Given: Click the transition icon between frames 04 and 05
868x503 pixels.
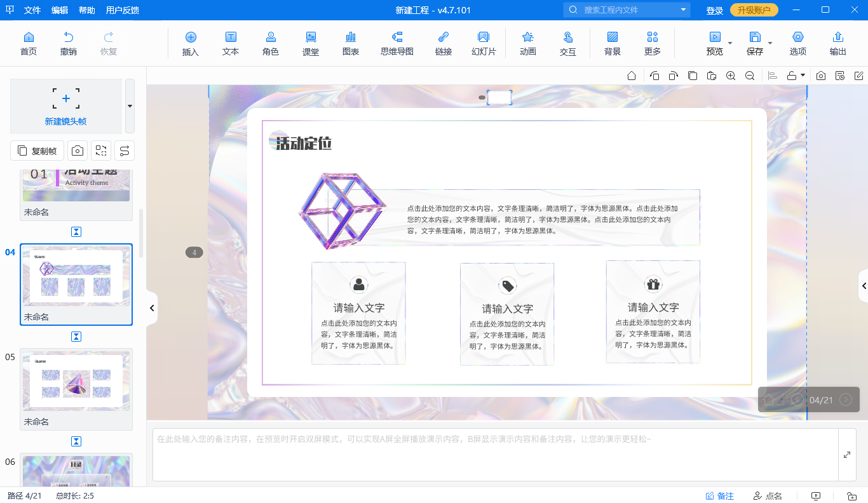Looking at the screenshot, I should tap(76, 337).
